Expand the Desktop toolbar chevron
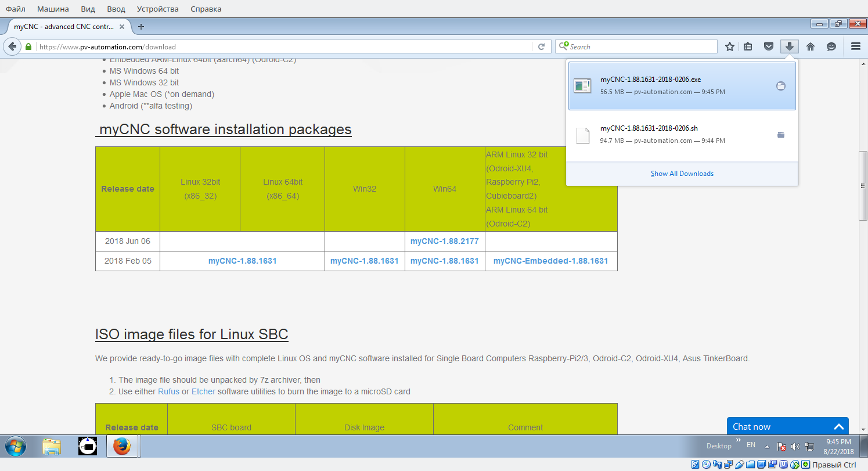 tap(739, 440)
